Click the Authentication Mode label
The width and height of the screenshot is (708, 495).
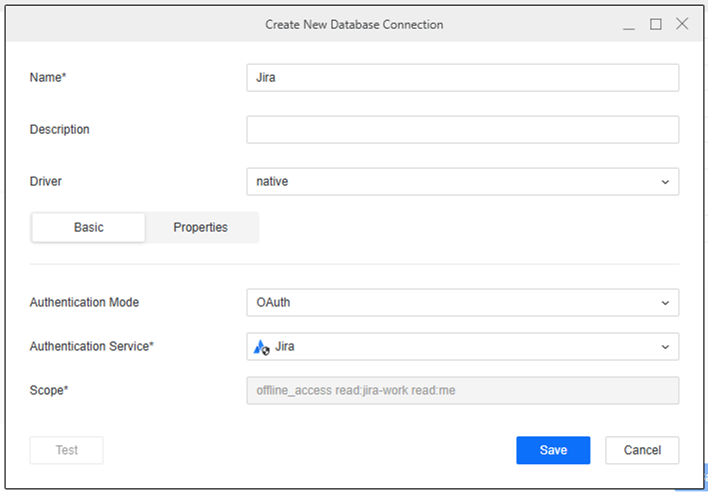pos(85,303)
